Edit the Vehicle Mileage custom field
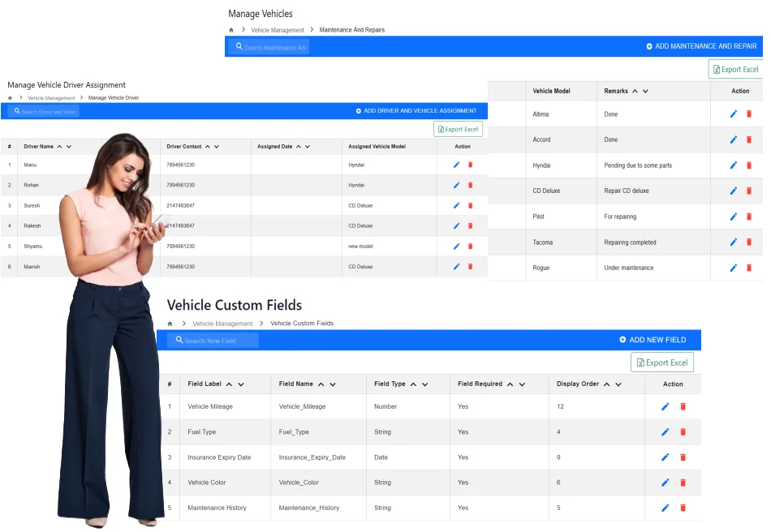Screen dimensions: 771x532 665,406
